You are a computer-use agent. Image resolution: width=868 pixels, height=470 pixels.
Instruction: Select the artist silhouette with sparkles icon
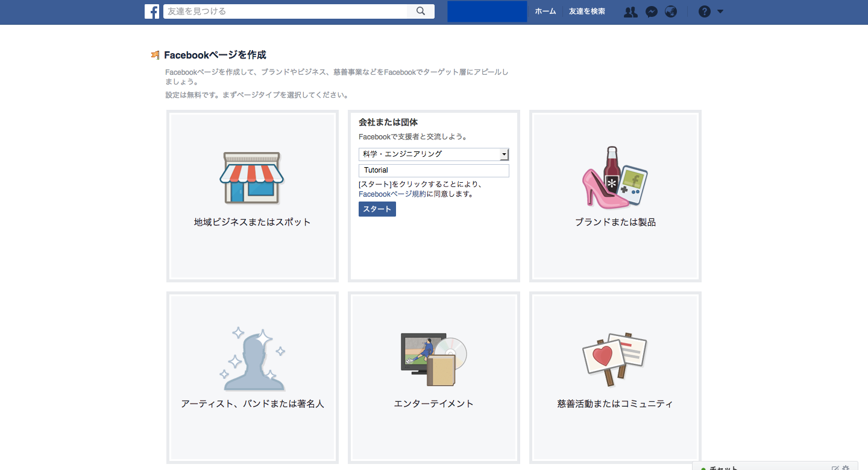tap(252, 359)
